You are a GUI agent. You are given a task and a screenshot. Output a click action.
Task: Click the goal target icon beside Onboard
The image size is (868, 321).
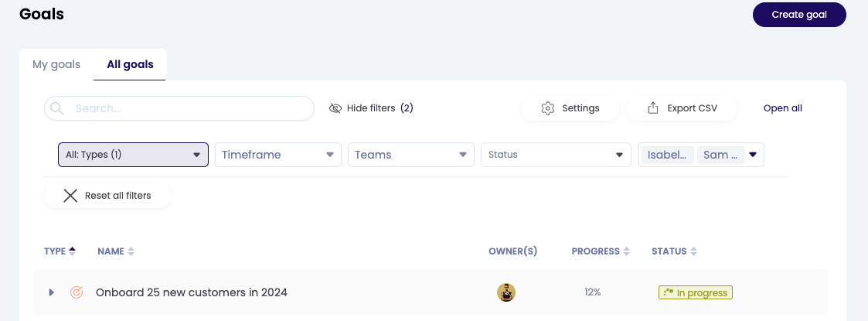77,292
